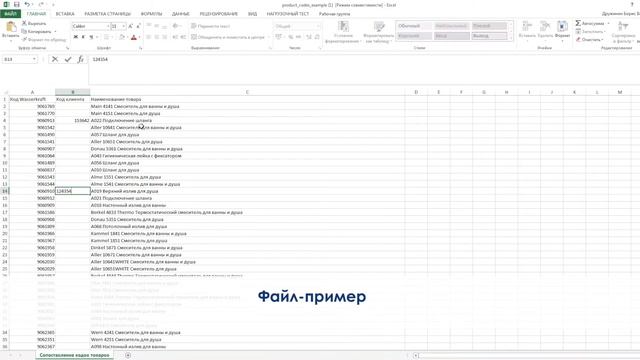Toggle center text alignment
Image resolution: width=640 pixels, height=360 pixels.
point(157,37)
